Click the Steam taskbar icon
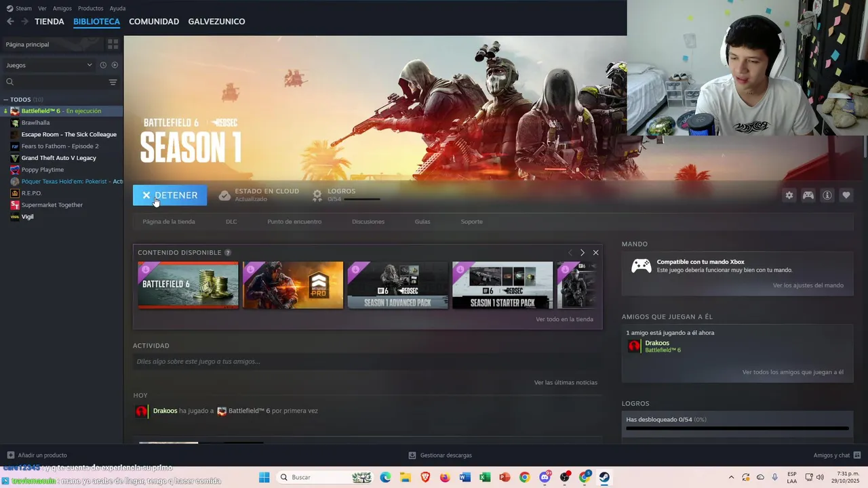Image resolution: width=868 pixels, height=488 pixels. point(604,477)
